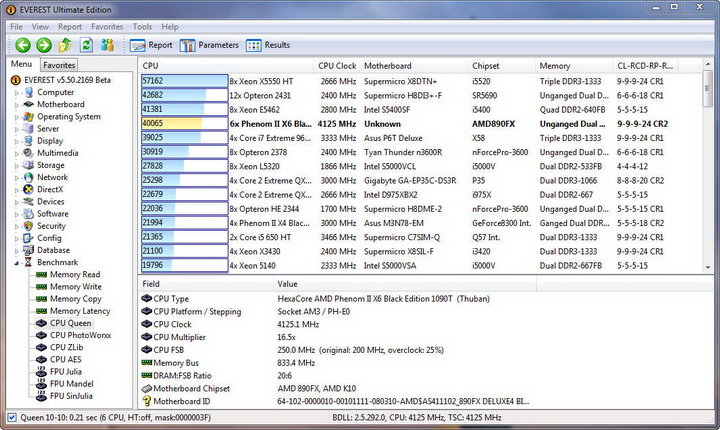The height and width of the screenshot is (430, 720).
Task: Click the 57162 score bar
Action: pos(185,81)
